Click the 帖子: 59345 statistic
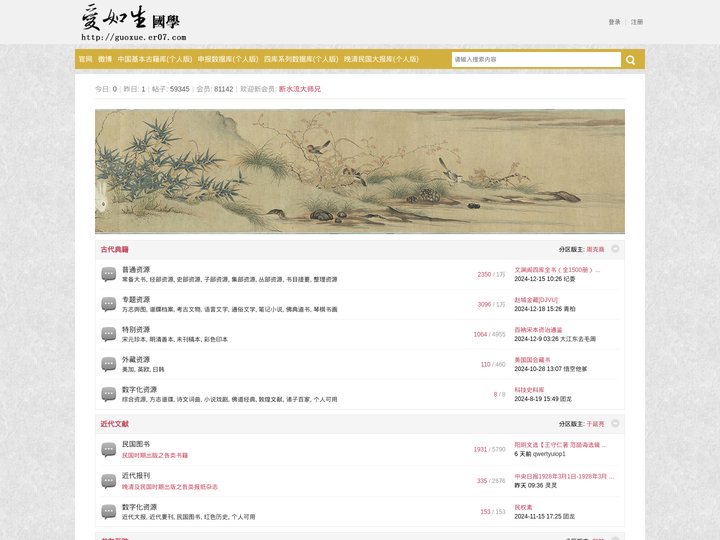Screen dimensions: 720x540 170,89
